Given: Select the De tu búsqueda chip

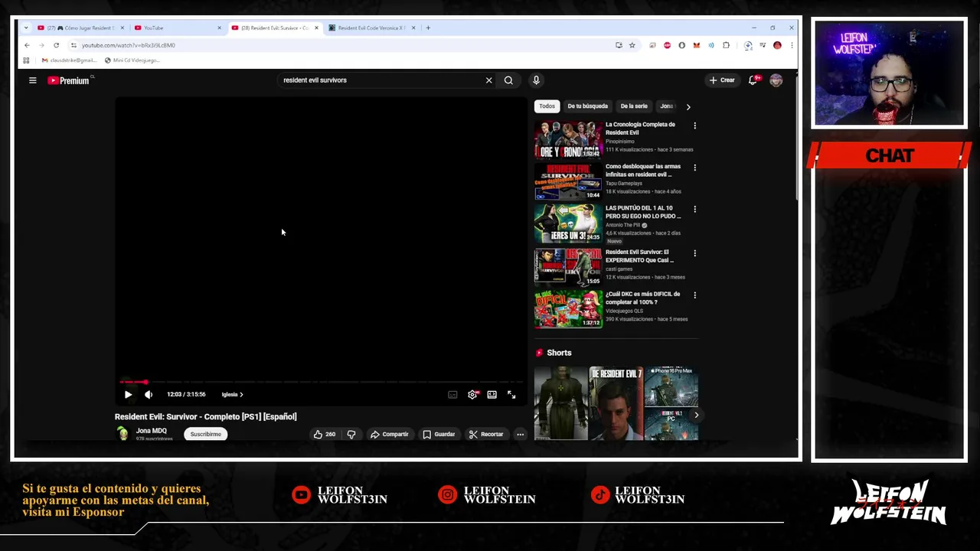Looking at the screenshot, I should coord(587,106).
